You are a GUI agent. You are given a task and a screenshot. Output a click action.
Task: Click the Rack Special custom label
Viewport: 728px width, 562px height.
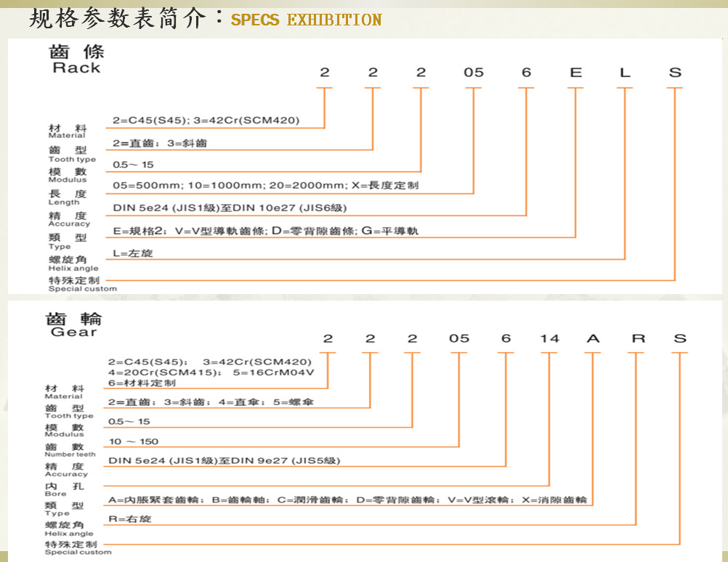click(81, 284)
